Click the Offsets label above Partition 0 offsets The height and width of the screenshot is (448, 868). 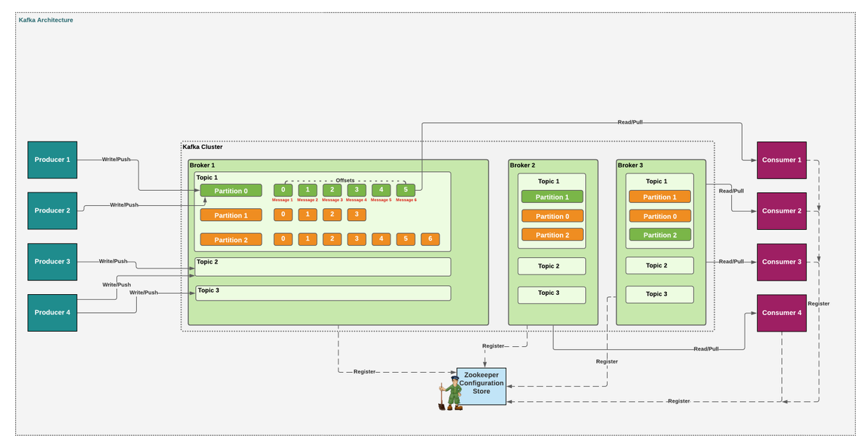[346, 180]
